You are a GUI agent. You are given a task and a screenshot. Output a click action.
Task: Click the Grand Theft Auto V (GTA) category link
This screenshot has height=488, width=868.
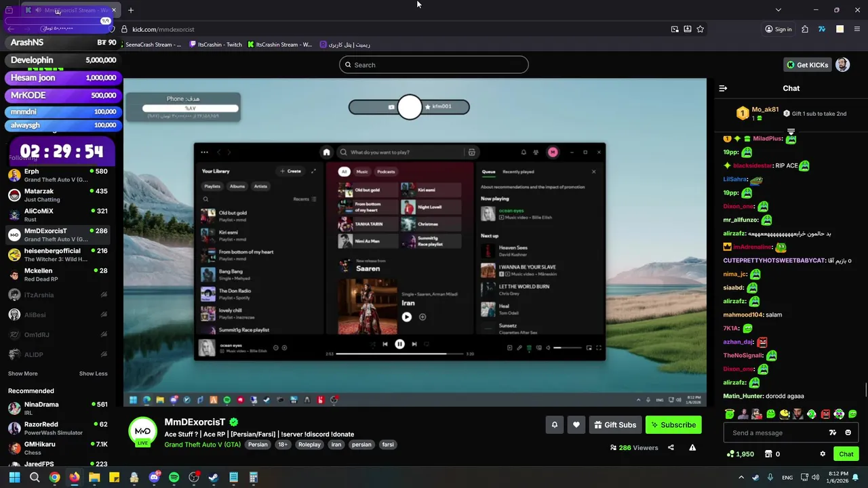[x=203, y=445]
